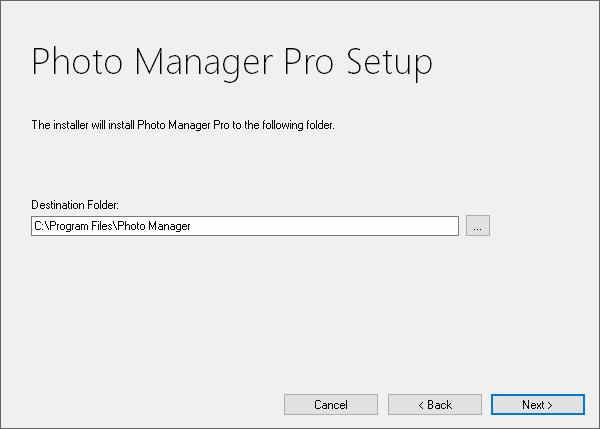Click the Next button to continue setup
The height and width of the screenshot is (429, 600).
pos(538,405)
